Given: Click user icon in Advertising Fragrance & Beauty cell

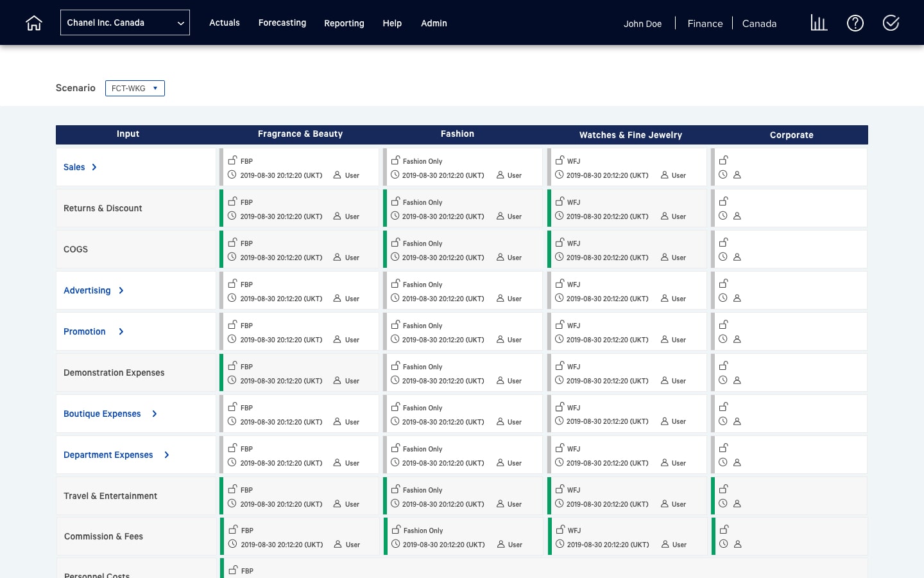Looking at the screenshot, I should (338, 298).
